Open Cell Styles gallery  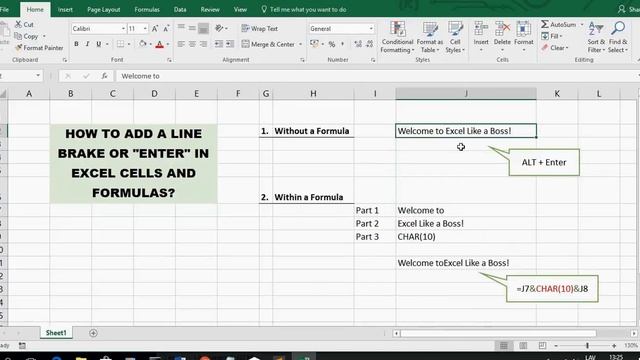[455, 38]
